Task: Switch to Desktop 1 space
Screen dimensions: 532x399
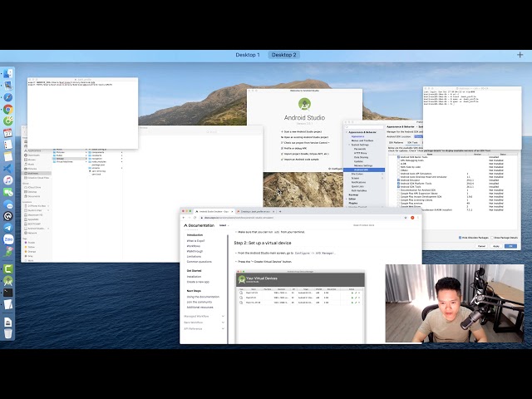Action: click(x=247, y=55)
